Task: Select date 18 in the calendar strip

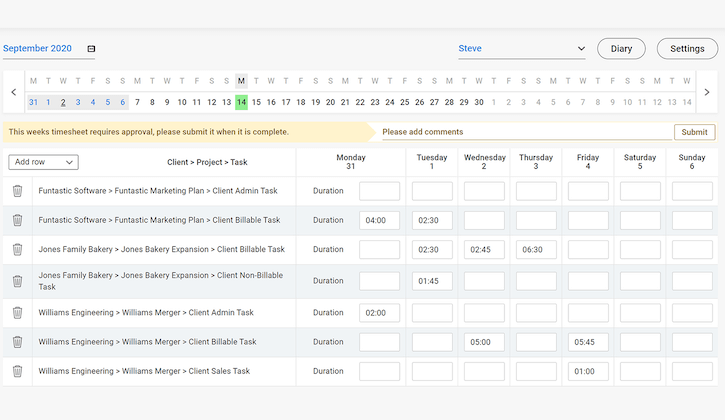Action: pyautogui.click(x=301, y=102)
